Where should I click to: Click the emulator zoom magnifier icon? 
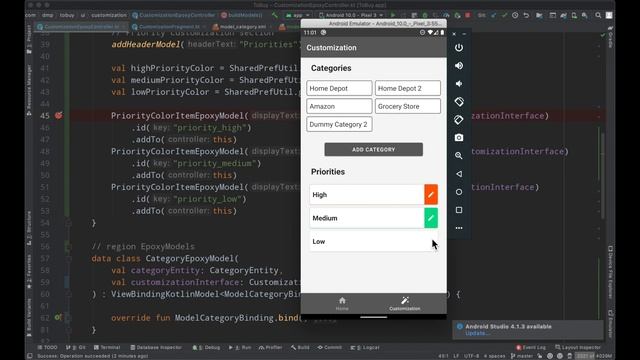[x=459, y=156]
